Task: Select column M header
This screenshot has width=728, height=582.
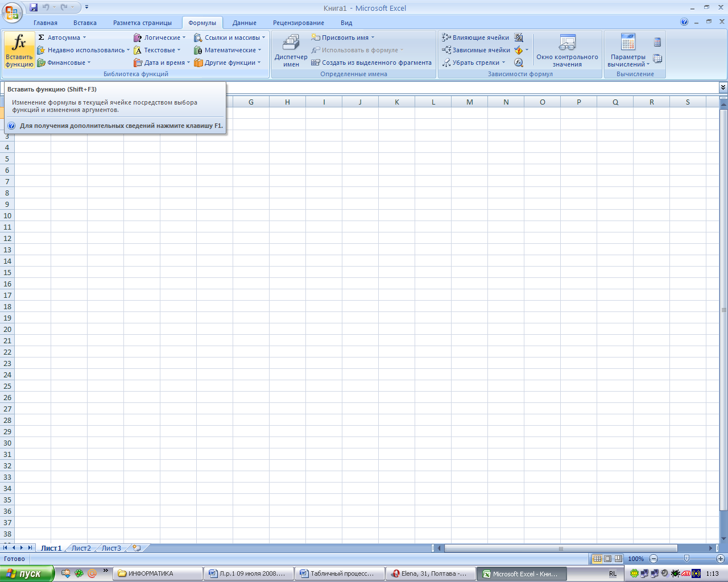Action: (x=470, y=102)
